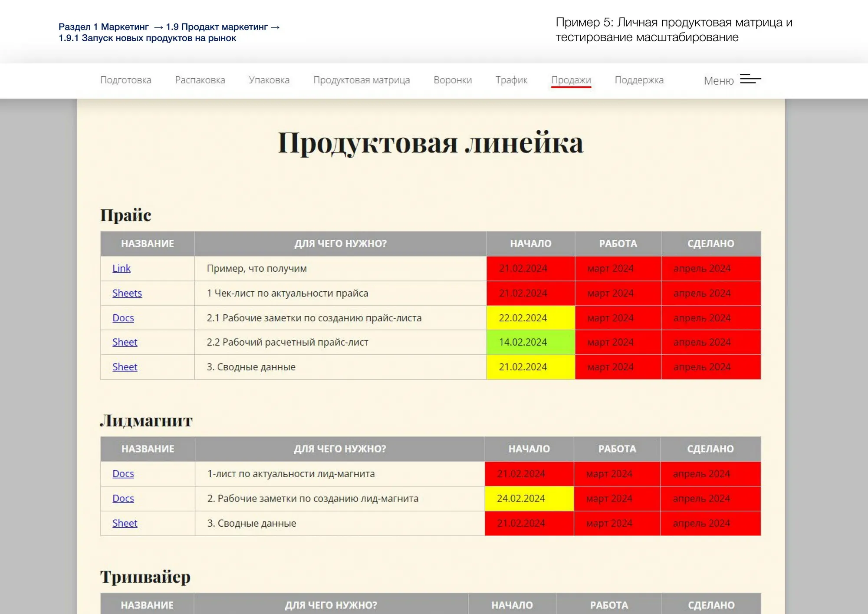Switch to the Распаковка tab
The height and width of the screenshot is (614, 868).
click(200, 80)
